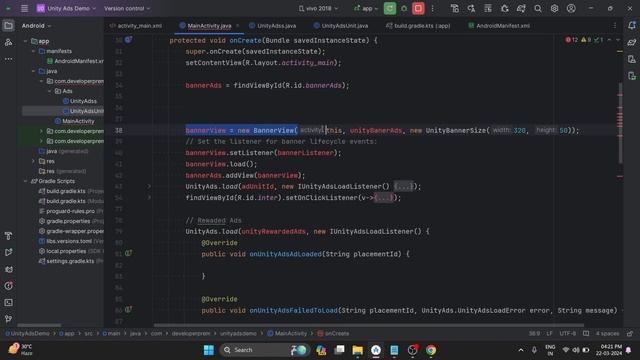Open the app run configuration dropdown
The width and height of the screenshot is (640, 360).
(x=366, y=8)
